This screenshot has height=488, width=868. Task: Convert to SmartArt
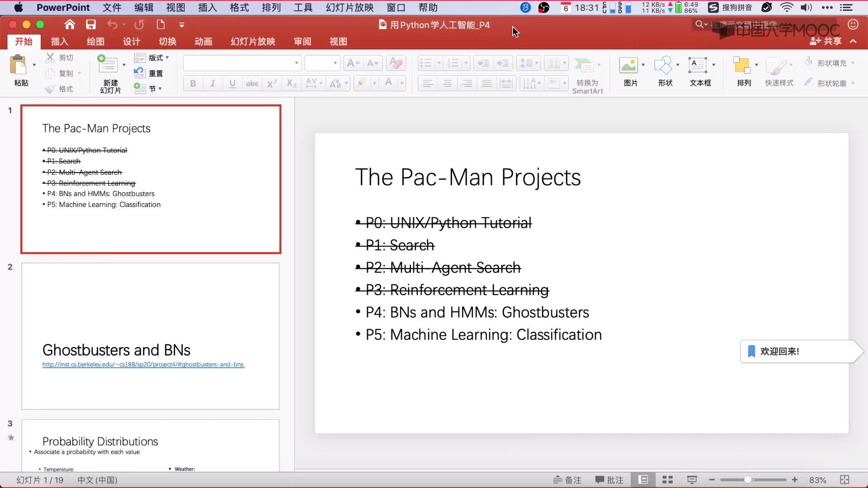click(587, 75)
